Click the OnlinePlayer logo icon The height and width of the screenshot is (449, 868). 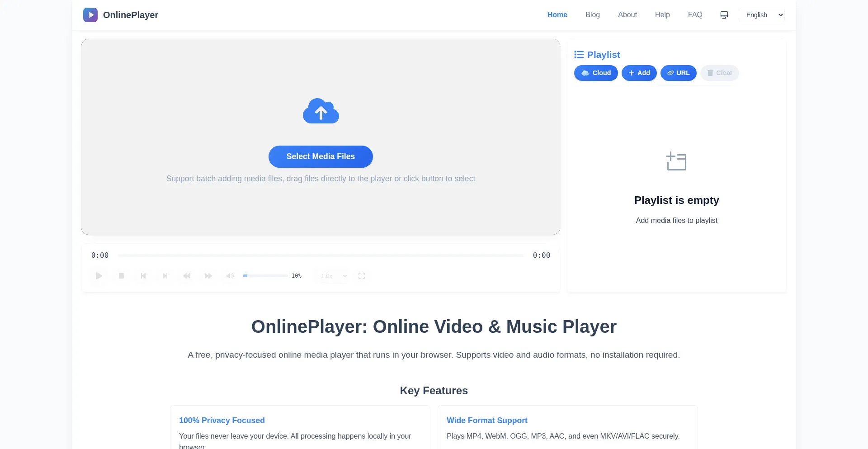coord(90,15)
